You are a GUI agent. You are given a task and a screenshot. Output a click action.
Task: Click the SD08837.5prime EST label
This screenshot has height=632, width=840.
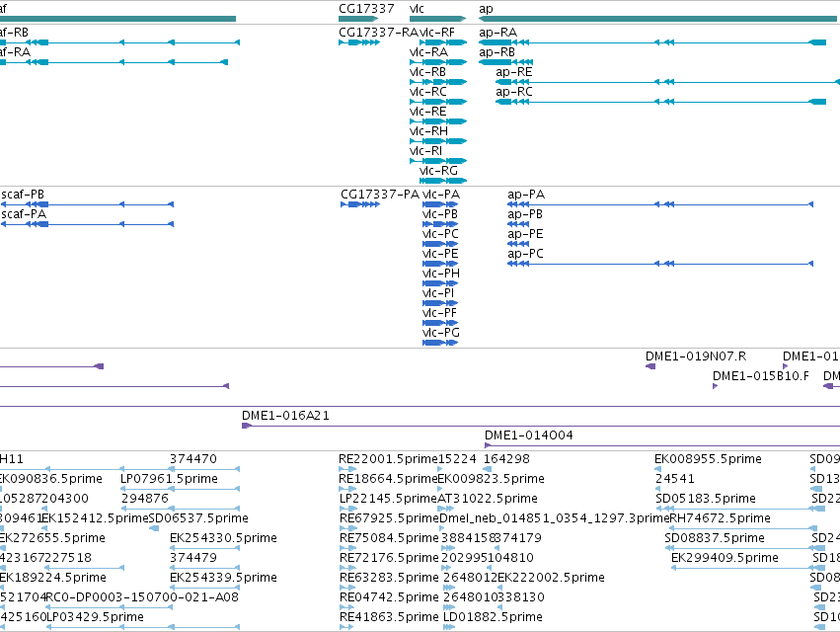point(715,538)
